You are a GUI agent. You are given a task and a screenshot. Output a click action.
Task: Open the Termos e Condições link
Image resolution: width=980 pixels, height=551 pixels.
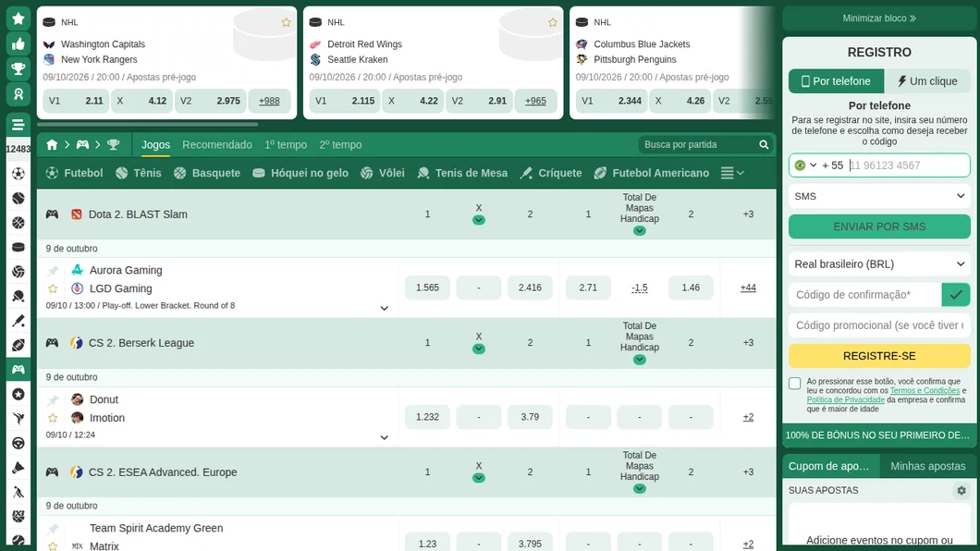925,390
